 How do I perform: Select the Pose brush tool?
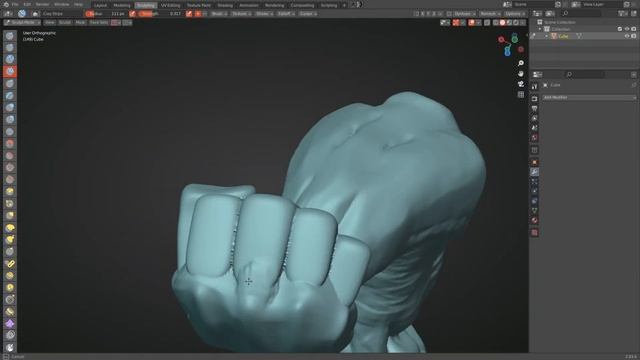[10, 264]
